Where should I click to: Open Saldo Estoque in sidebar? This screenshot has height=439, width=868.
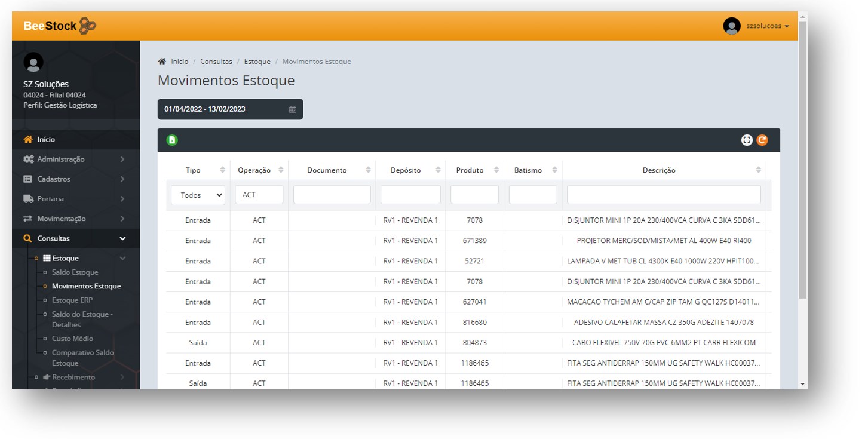[75, 272]
